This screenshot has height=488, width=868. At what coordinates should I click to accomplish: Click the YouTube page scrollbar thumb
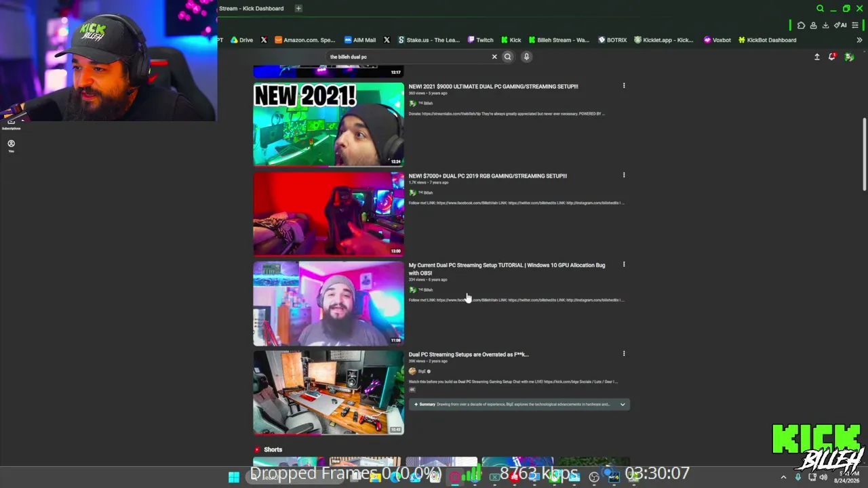coord(864,155)
